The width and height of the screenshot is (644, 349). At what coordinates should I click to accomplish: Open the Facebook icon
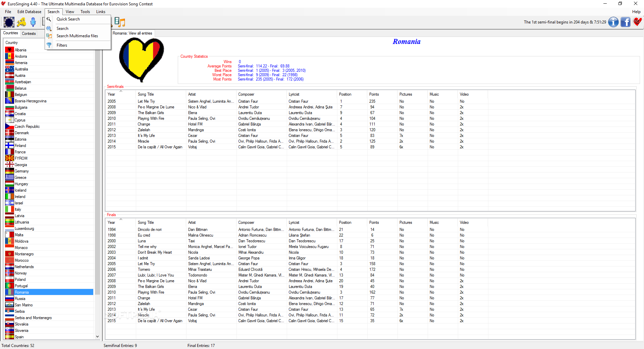(626, 22)
